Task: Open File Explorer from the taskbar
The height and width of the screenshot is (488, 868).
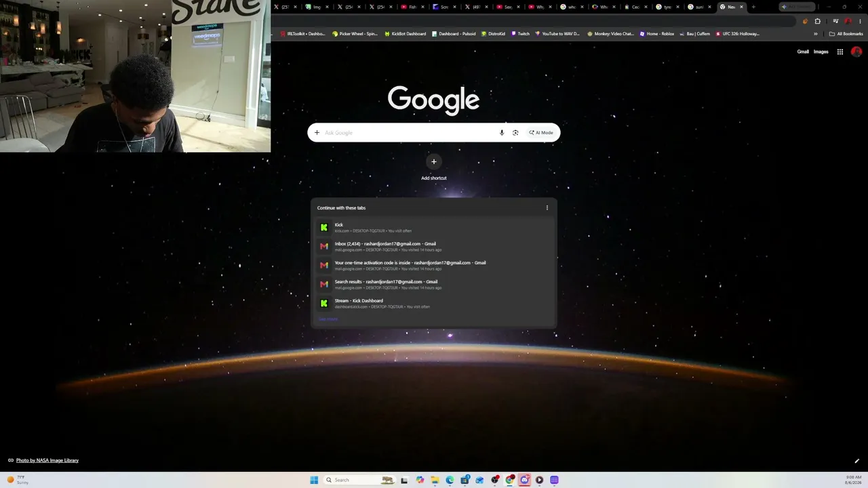Action: 435,480
